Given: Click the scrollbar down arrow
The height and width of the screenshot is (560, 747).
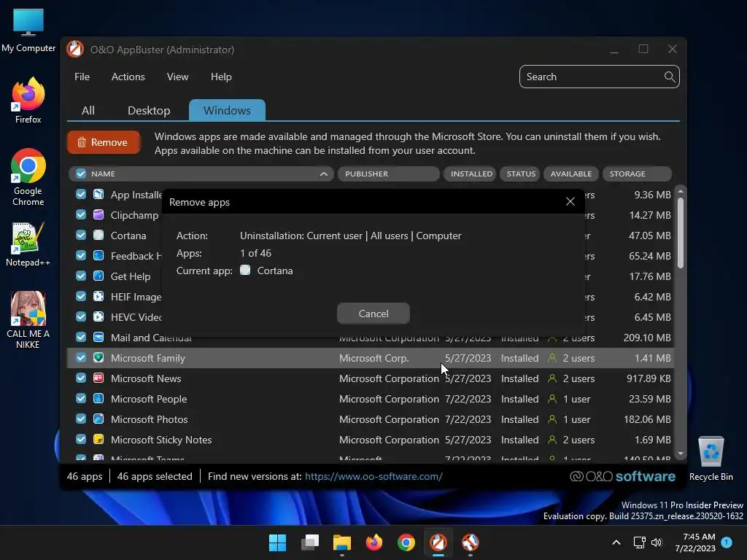Looking at the screenshot, I should 681,454.
